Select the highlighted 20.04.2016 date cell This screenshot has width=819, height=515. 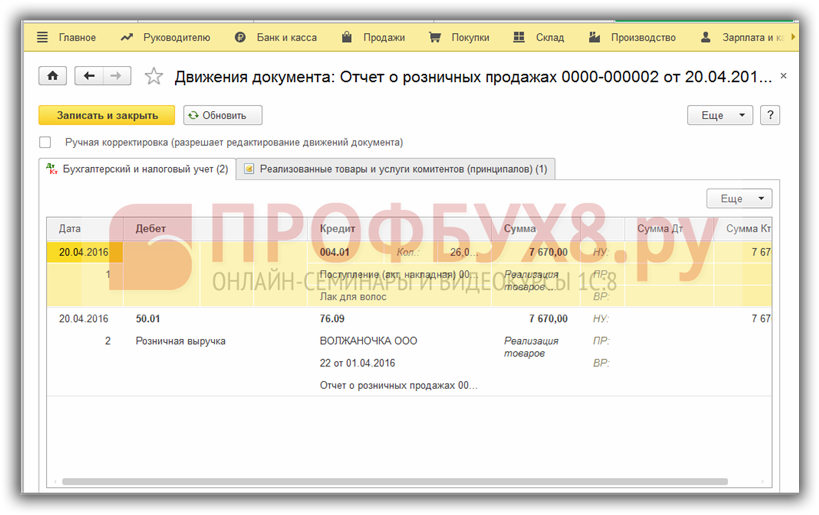(x=84, y=252)
